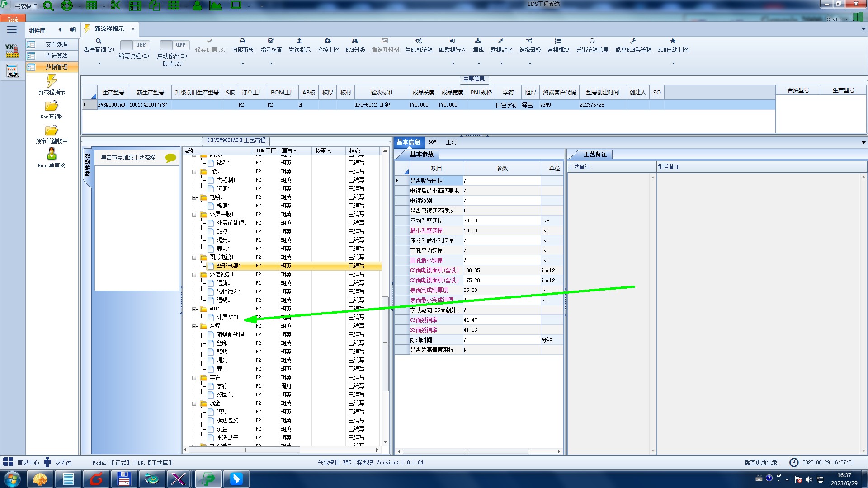Click 选择母板 shuffle button
868x488 pixels.
[x=530, y=45]
